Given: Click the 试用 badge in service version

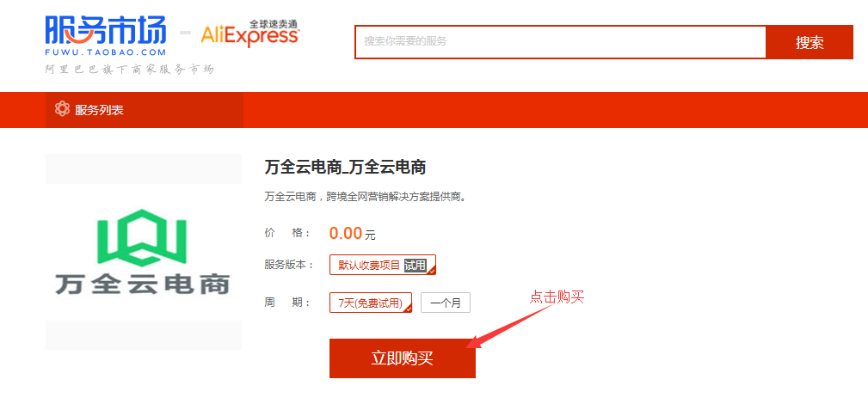Looking at the screenshot, I should click(x=416, y=265).
